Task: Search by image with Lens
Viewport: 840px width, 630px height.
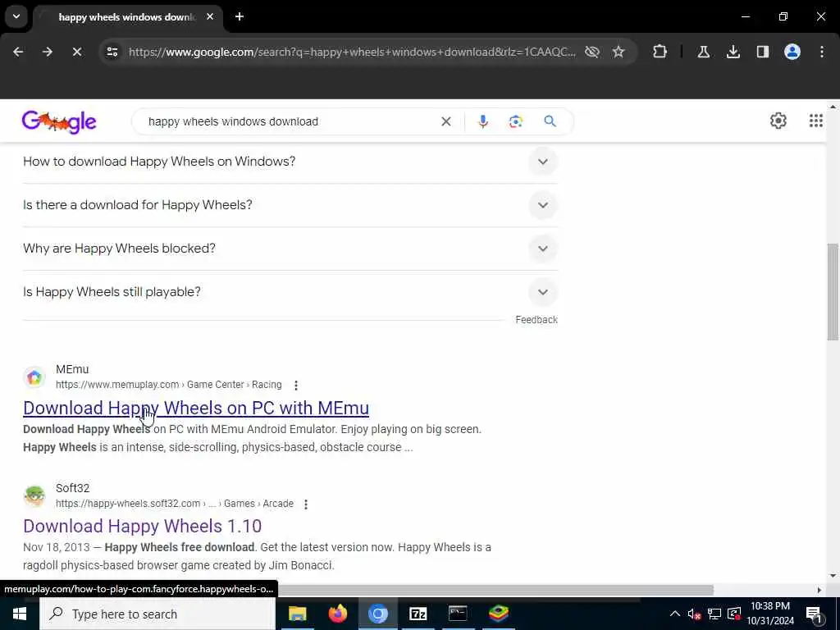Action: tap(515, 121)
